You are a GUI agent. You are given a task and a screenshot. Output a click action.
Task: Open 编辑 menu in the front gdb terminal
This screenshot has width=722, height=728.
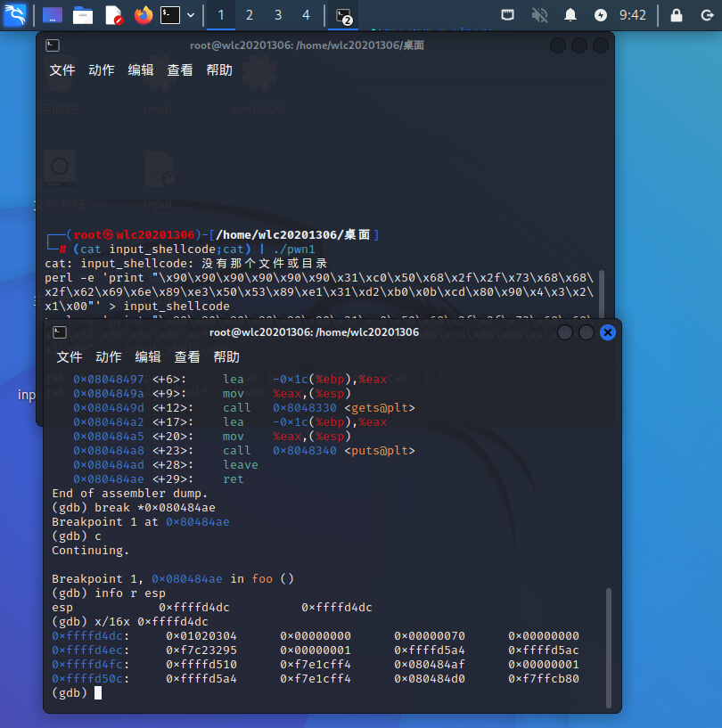pos(148,357)
